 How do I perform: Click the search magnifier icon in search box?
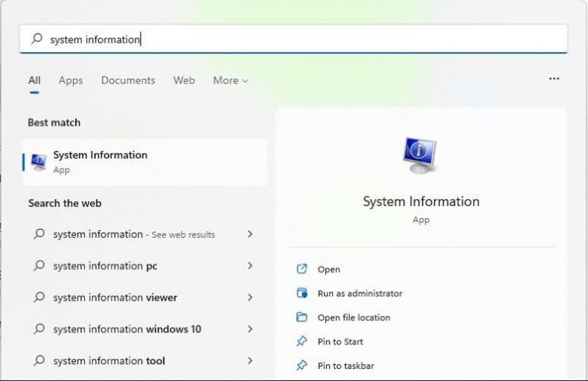click(36, 39)
